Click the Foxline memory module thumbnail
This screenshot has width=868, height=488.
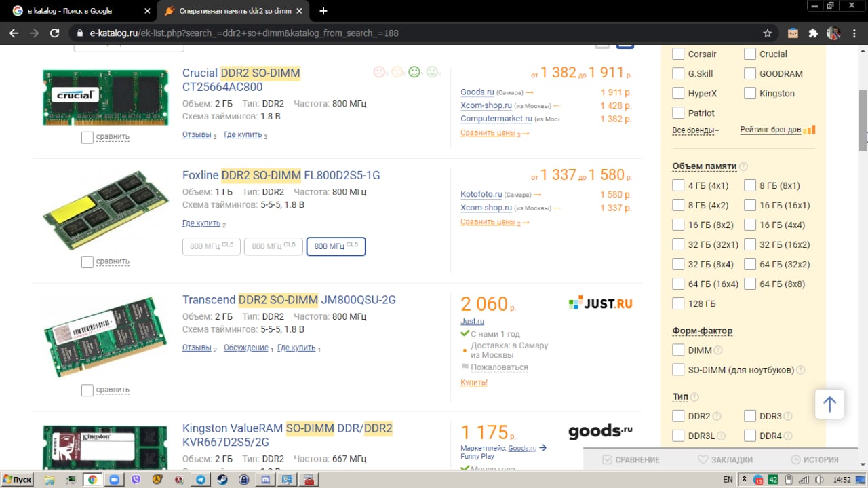(105, 210)
